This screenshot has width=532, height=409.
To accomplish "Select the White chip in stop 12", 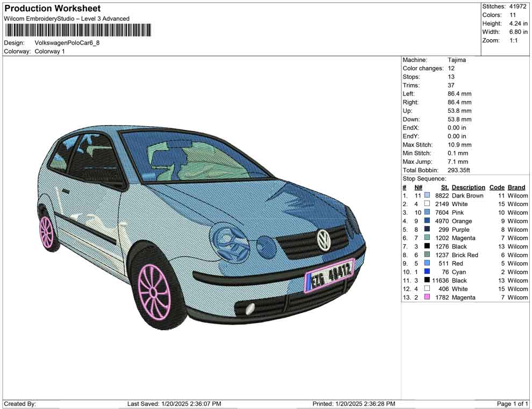I will (x=426, y=289).
